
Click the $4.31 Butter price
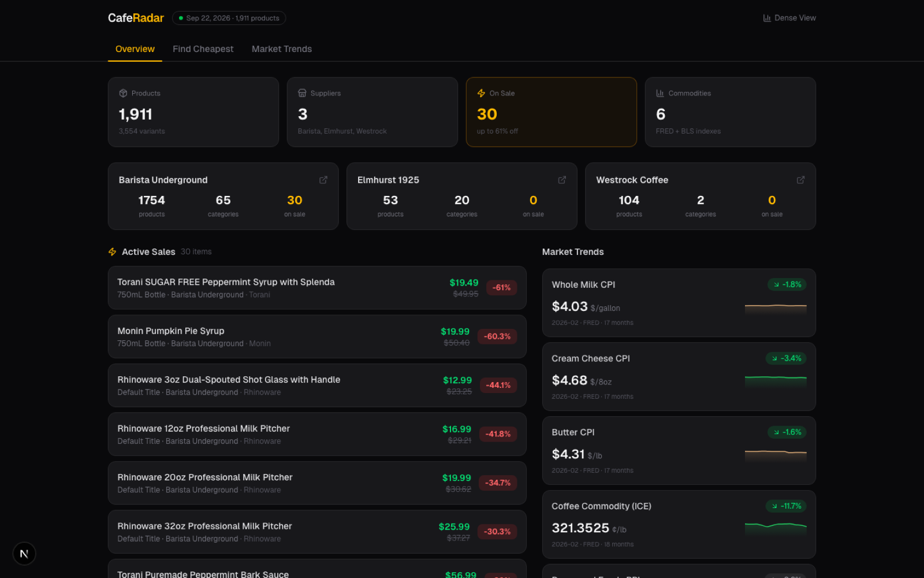click(x=568, y=454)
